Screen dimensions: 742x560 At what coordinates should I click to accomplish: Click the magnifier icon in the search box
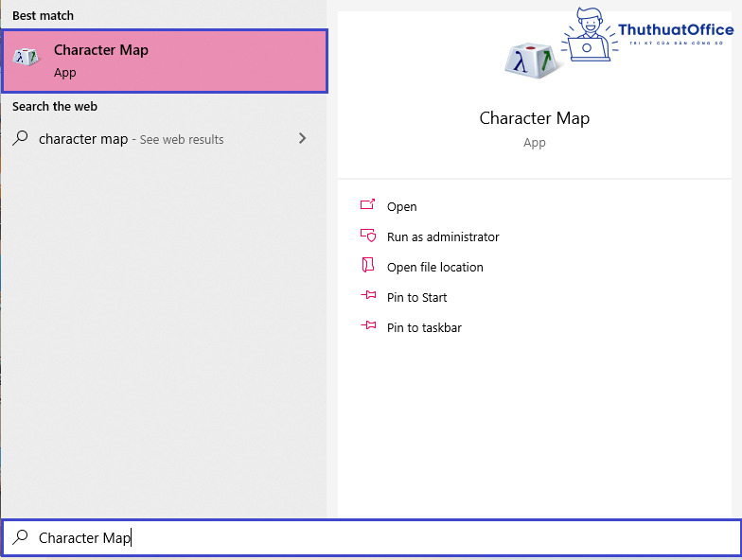[x=20, y=537]
